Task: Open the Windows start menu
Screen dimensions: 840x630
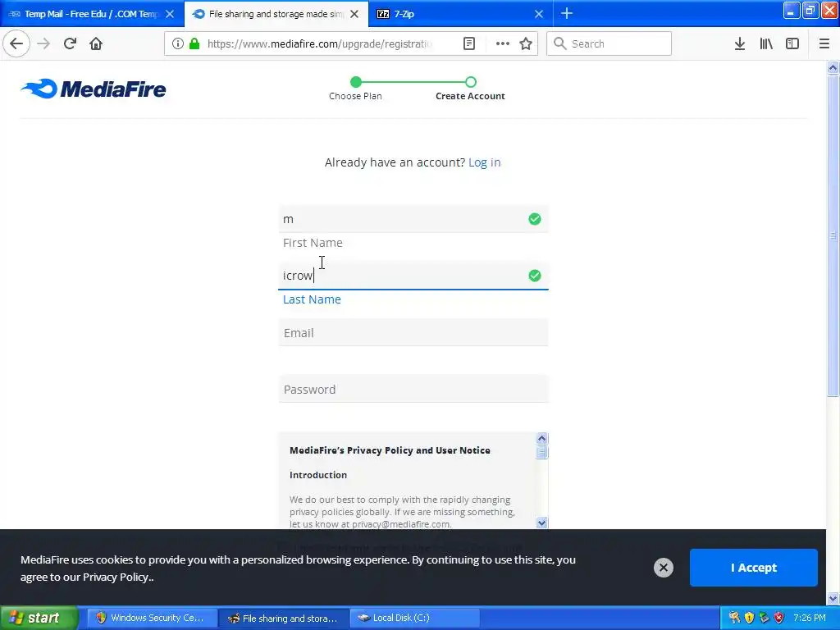Action: point(39,618)
